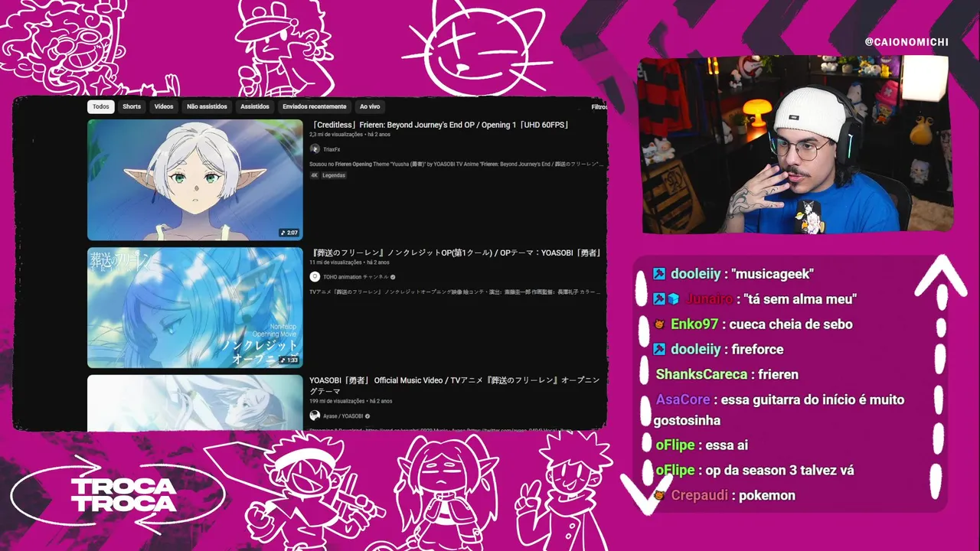The image size is (980, 551).
Task: Click the TVアニメ description snippet of the second video
Action: coord(456,292)
